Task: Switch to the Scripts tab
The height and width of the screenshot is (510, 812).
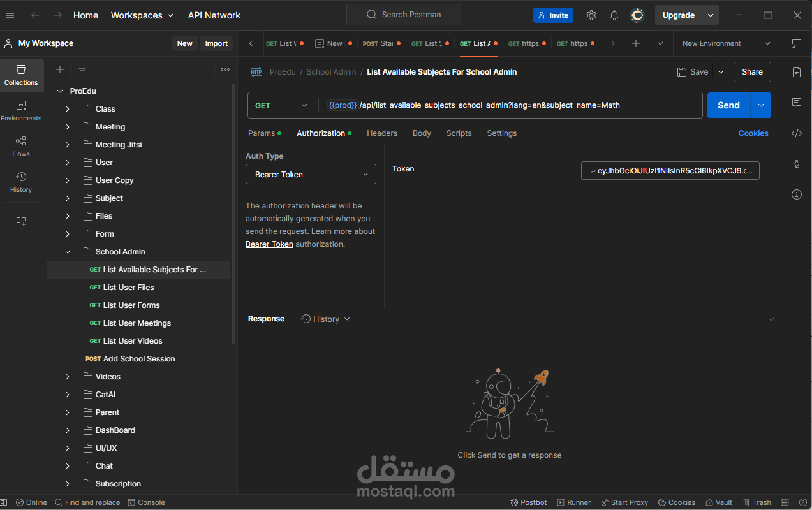Action: coord(459,133)
